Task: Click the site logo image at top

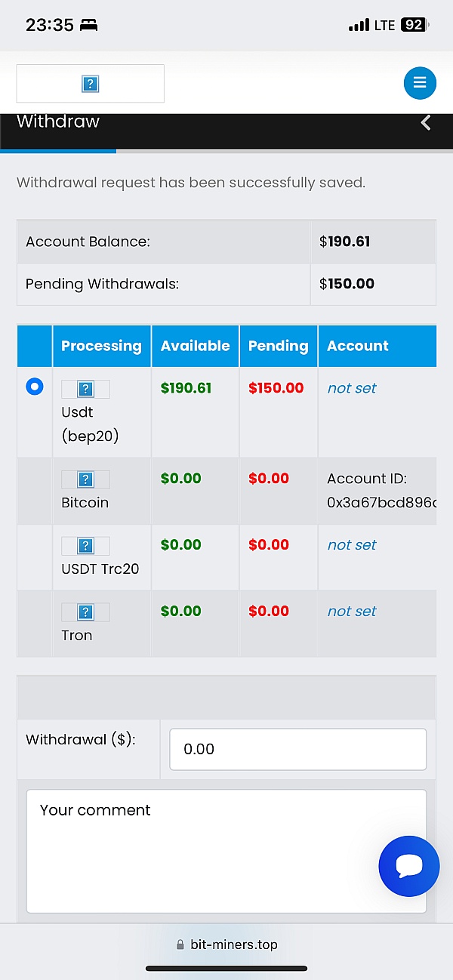Action: point(91,84)
